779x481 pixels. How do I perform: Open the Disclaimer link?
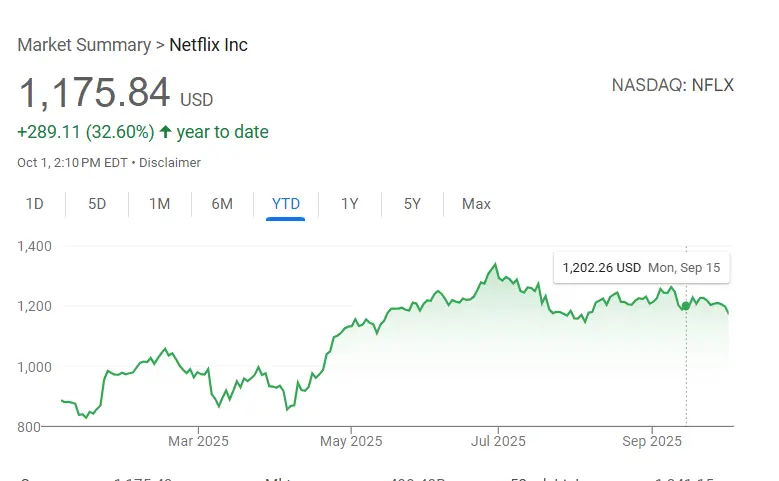(169, 162)
